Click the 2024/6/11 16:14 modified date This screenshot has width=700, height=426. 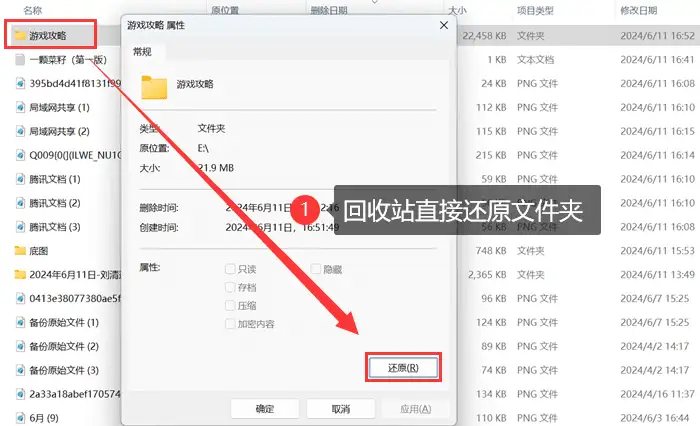[x=658, y=155]
